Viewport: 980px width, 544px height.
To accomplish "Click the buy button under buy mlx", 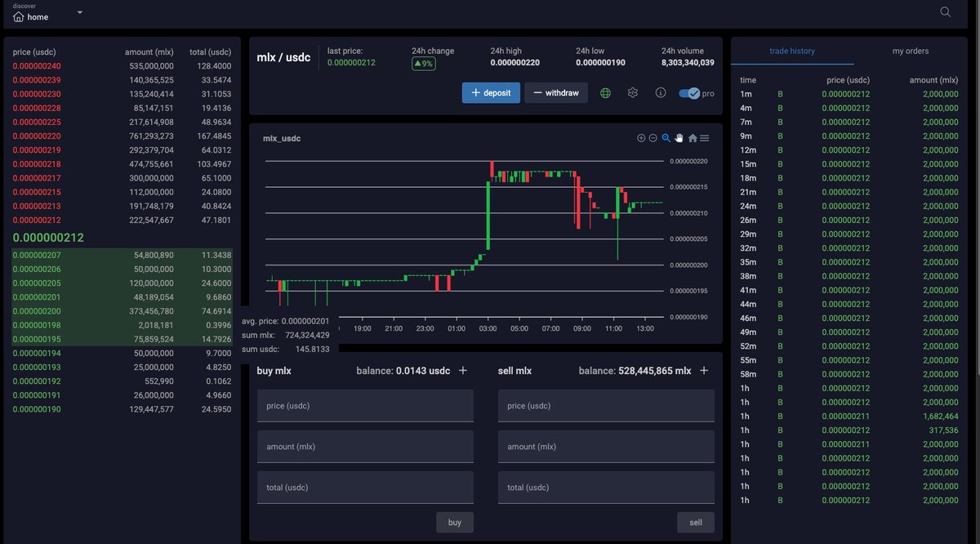I will [x=454, y=522].
